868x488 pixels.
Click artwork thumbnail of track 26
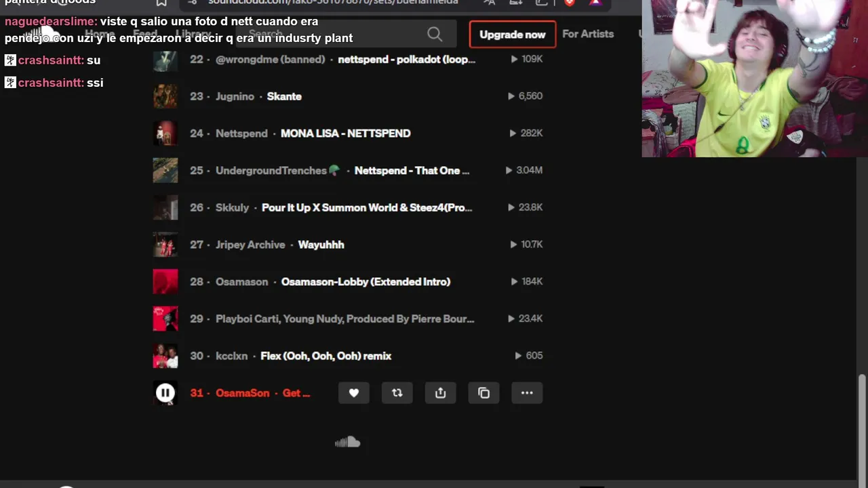[x=165, y=207]
